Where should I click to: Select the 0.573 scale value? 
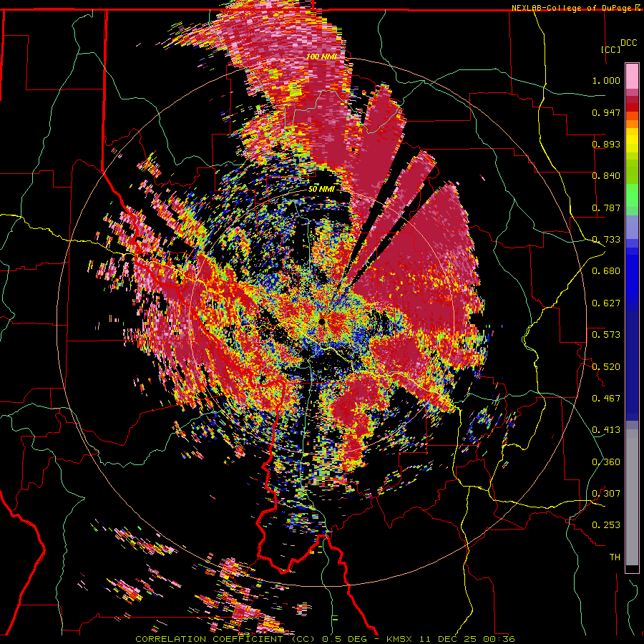[606, 334]
